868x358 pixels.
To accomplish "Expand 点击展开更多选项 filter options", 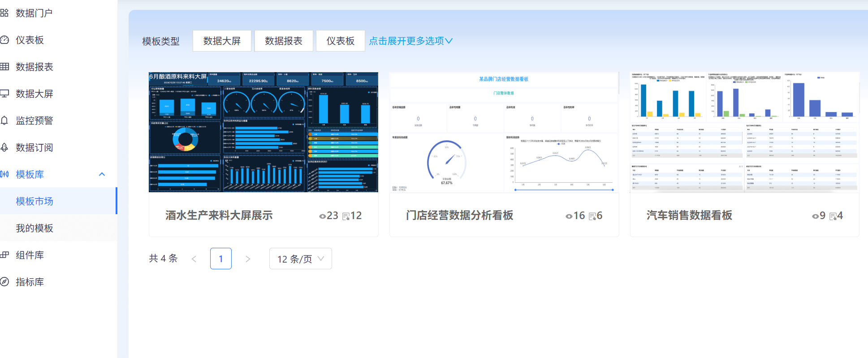I will point(410,41).
